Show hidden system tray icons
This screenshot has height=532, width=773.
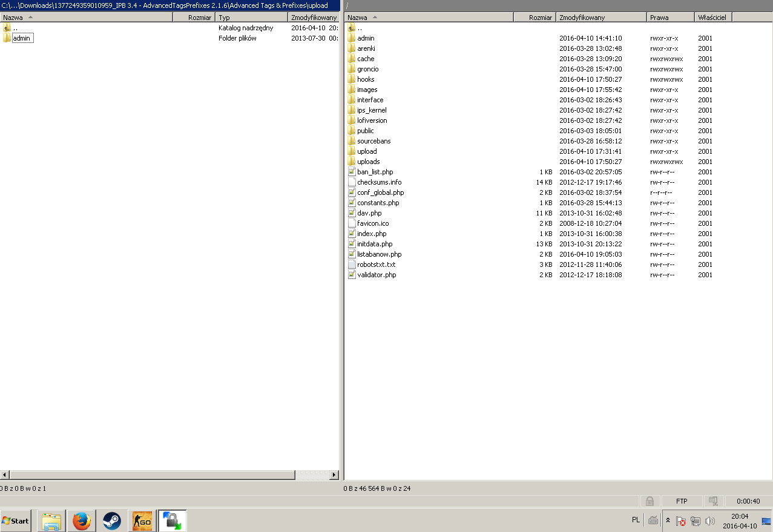click(668, 521)
